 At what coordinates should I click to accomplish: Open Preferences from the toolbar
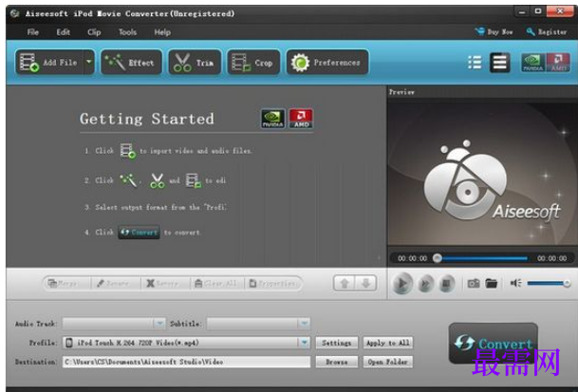tap(327, 63)
